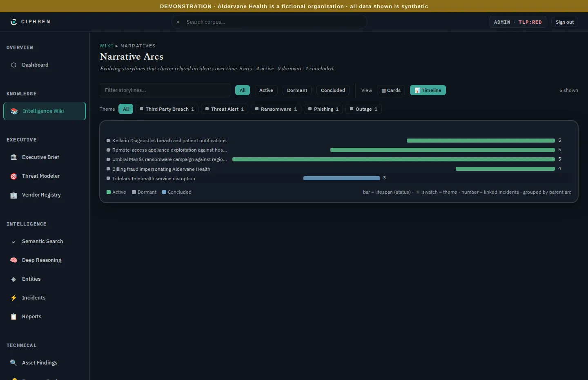The image size is (588, 380).
Task: Filter arcs by Active status
Action: tap(266, 90)
